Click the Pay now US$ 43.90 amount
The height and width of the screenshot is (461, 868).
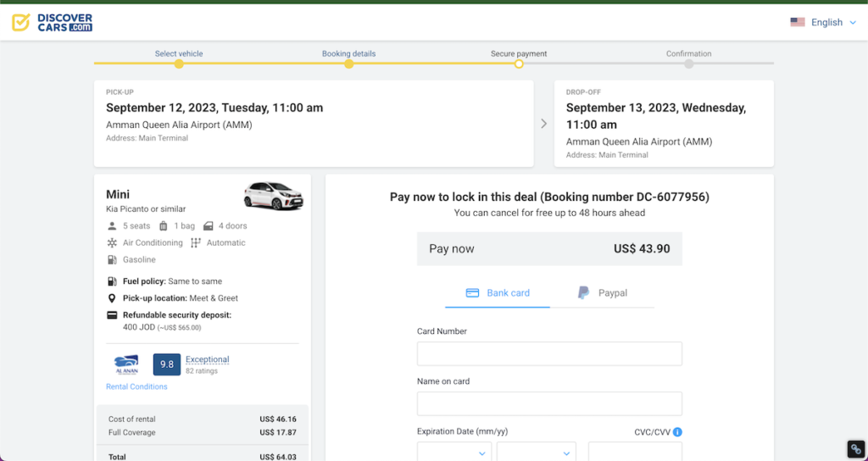642,249
